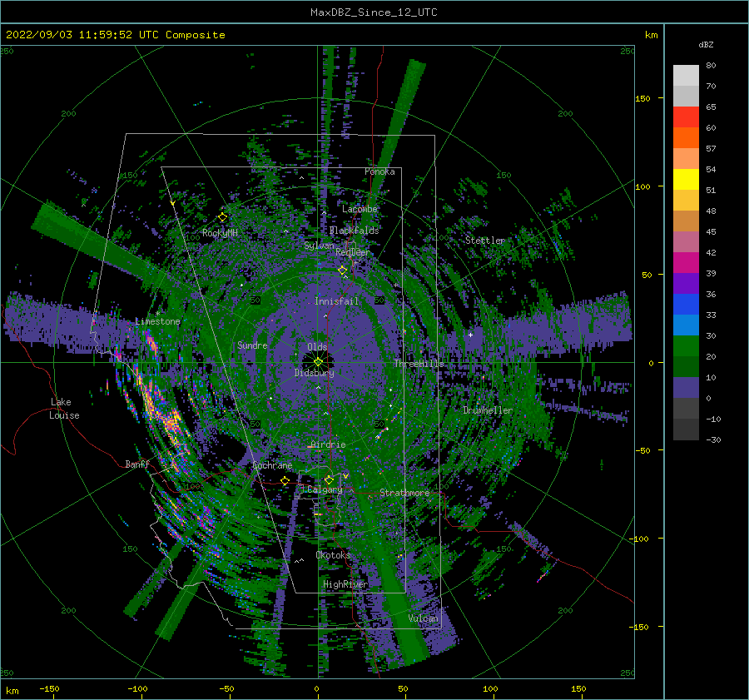
Task: Select the dark green 10-20 dBZ swatch
Action: click(686, 367)
